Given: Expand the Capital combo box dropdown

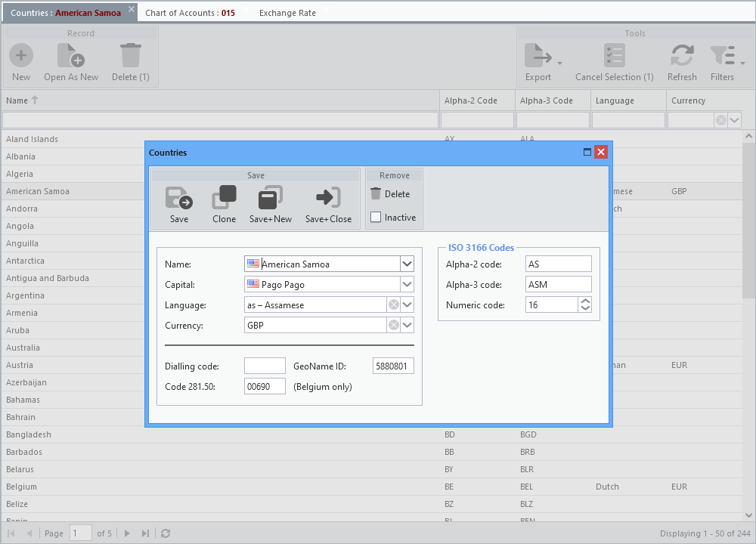Looking at the screenshot, I should pos(407,284).
